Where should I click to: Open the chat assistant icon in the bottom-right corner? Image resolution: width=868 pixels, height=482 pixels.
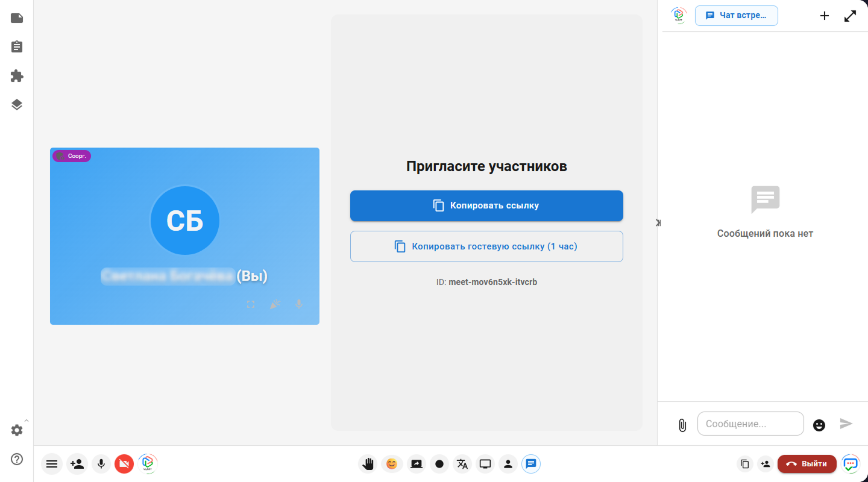tap(851, 464)
